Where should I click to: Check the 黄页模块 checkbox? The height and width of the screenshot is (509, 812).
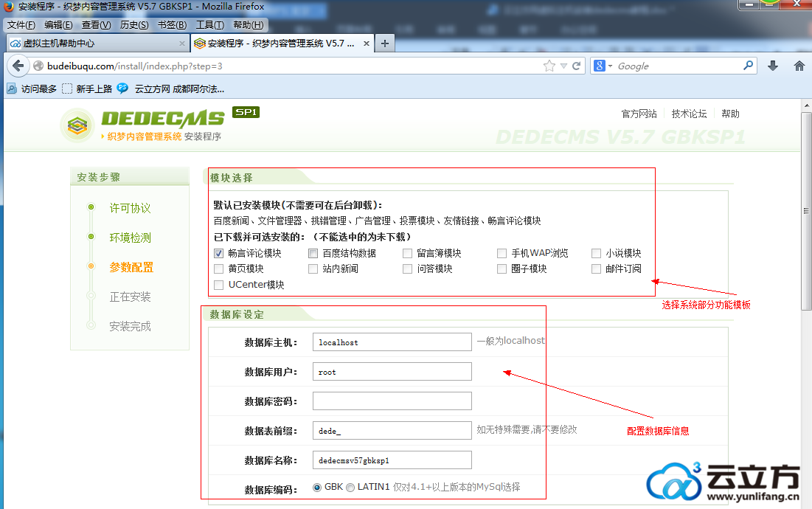click(x=218, y=269)
